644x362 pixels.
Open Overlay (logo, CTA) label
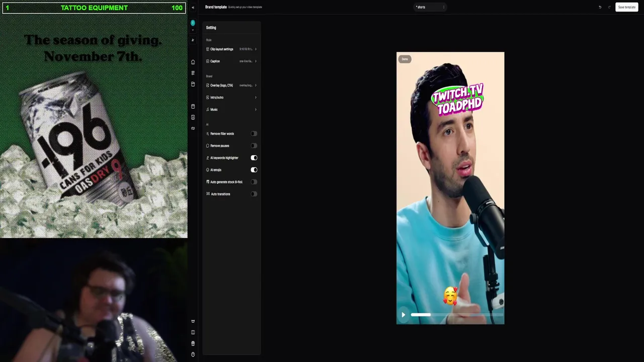pyautogui.click(x=222, y=85)
